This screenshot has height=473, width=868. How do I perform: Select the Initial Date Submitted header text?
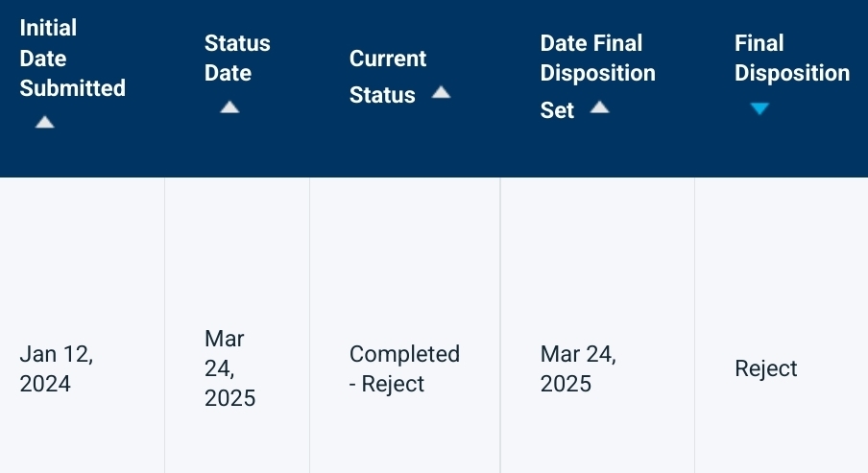click(72, 58)
